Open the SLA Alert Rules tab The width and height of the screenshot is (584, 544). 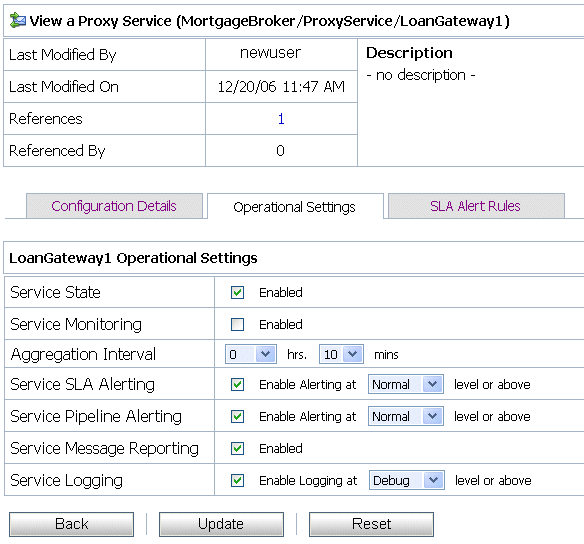point(476,206)
